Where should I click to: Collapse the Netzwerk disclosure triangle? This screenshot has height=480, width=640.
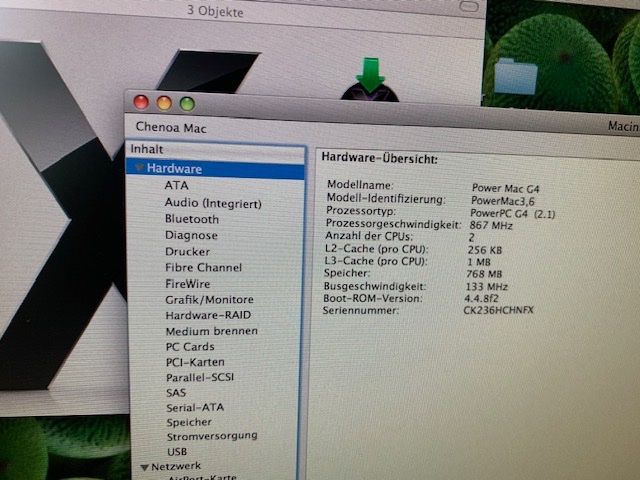[x=144, y=467]
